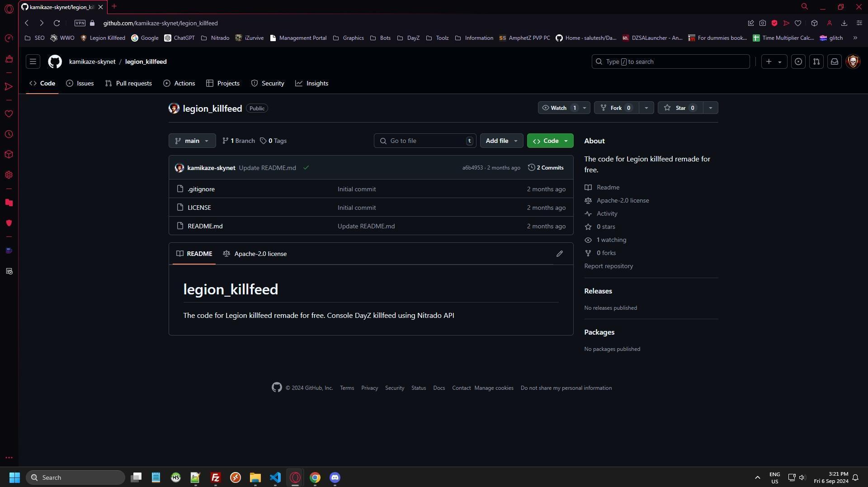Open the Add file dropdown
The height and width of the screenshot is (487, 868).
[x=501, y=141]
